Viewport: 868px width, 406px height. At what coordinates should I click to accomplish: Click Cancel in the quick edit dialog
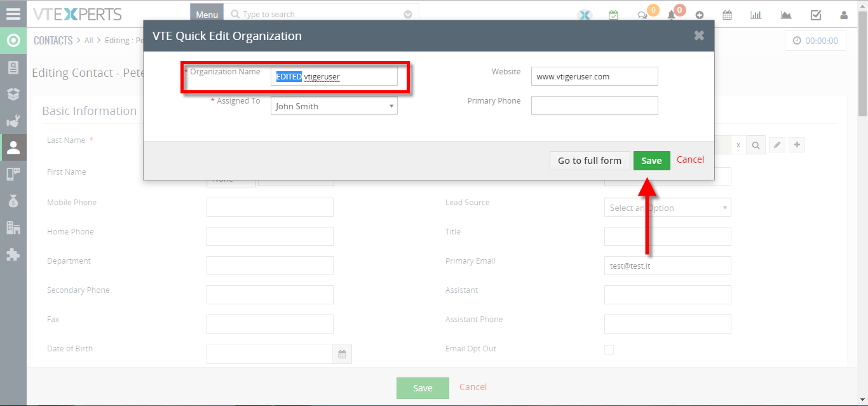point(690,159)
